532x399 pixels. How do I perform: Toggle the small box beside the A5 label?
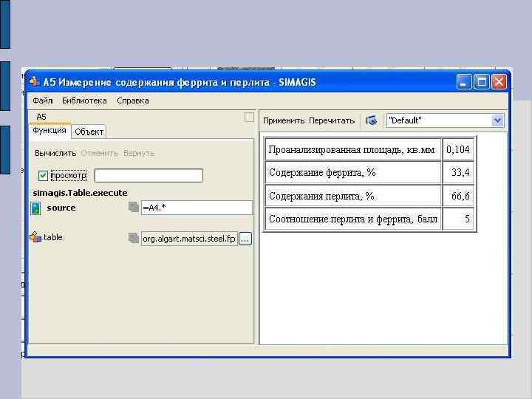(250, 117)
